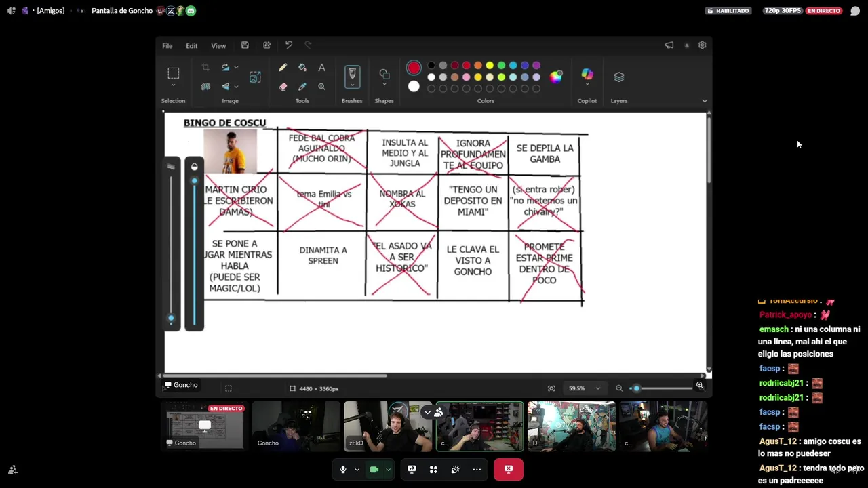
Task: Click the Flip image icon
Action: [x=225, y=86]
